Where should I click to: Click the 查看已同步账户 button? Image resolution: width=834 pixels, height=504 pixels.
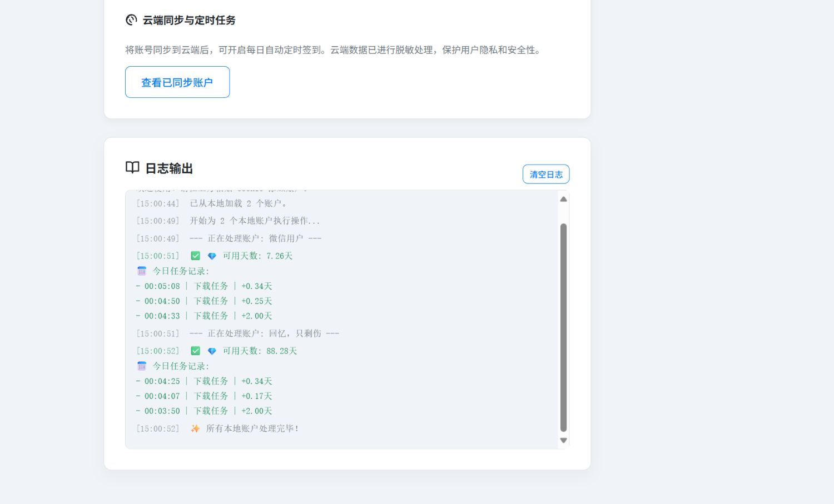(x=177, y=82)
